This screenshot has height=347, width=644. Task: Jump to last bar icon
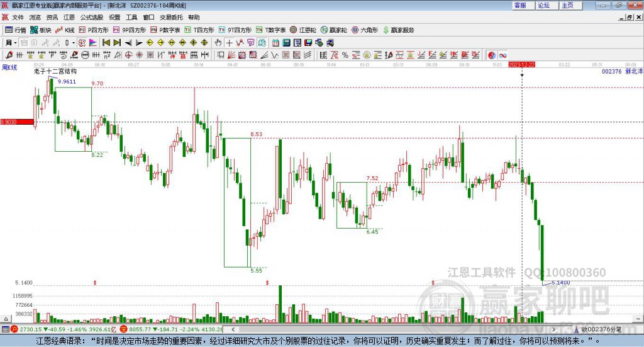[x=117, y=43]
